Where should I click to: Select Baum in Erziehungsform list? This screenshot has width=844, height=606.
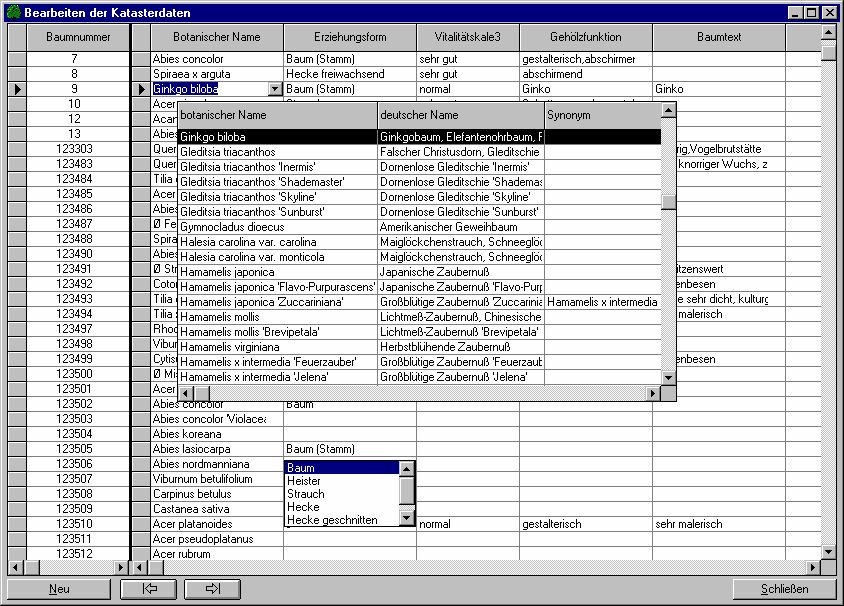click(342, 468)
